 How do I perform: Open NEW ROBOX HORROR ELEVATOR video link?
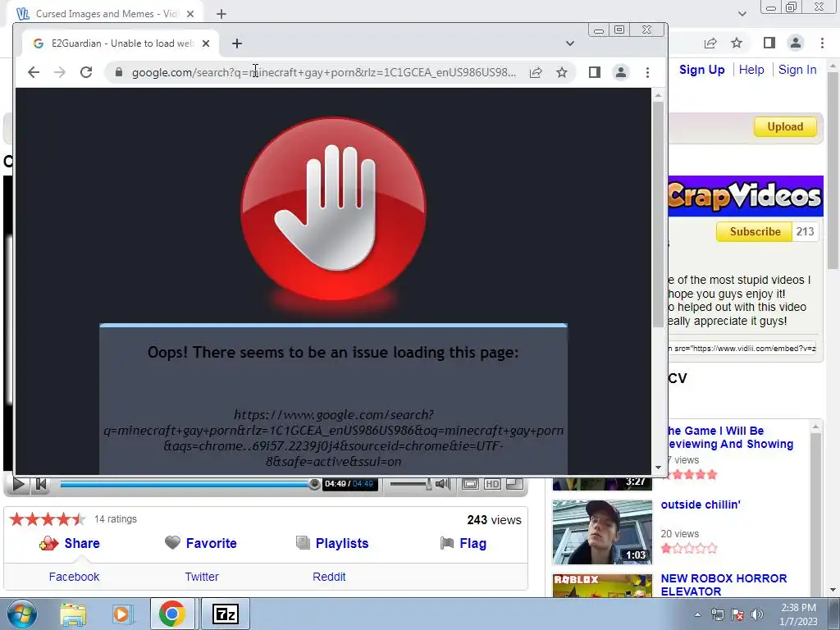click(724, 585)
